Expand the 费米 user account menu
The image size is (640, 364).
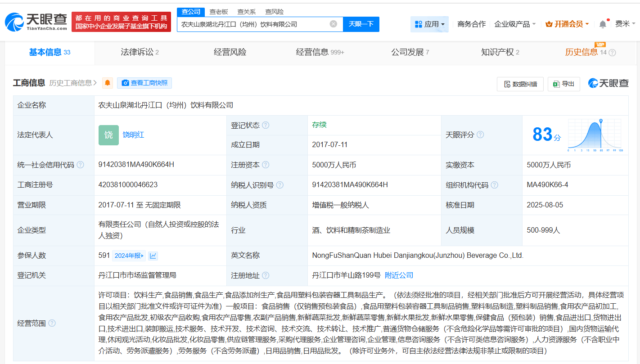coord(626,24)
